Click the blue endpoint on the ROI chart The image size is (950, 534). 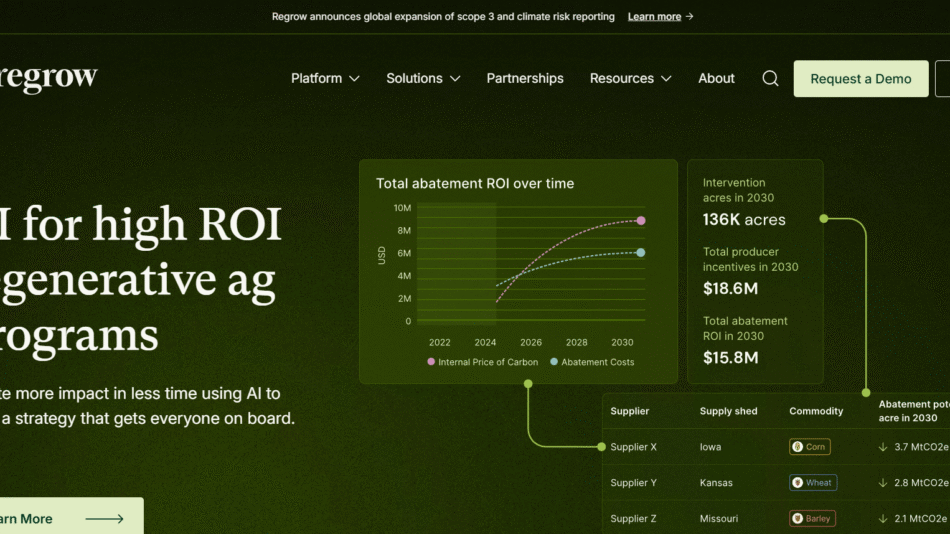pos(641,252)
